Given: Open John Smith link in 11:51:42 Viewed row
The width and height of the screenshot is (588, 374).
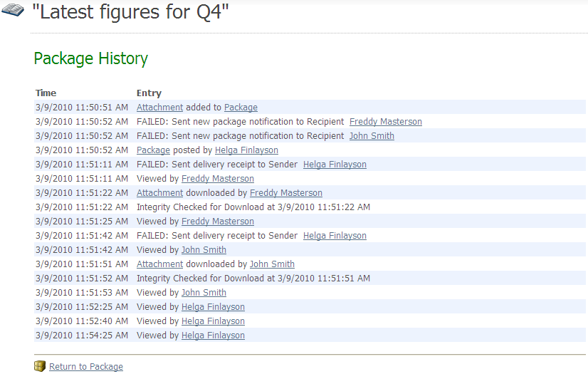Looking at the screenshot, I should (204, 250).
